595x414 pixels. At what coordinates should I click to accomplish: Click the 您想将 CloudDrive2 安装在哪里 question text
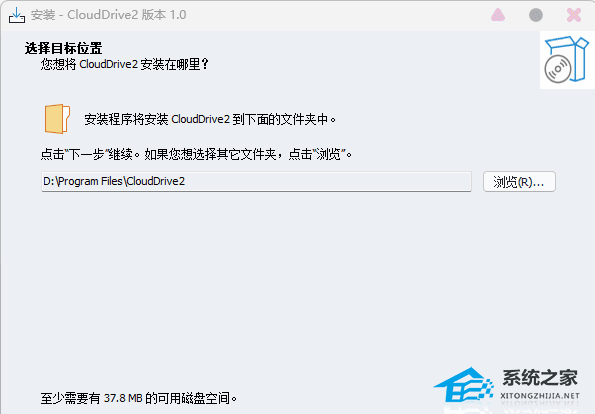click(x=125, y=64)
